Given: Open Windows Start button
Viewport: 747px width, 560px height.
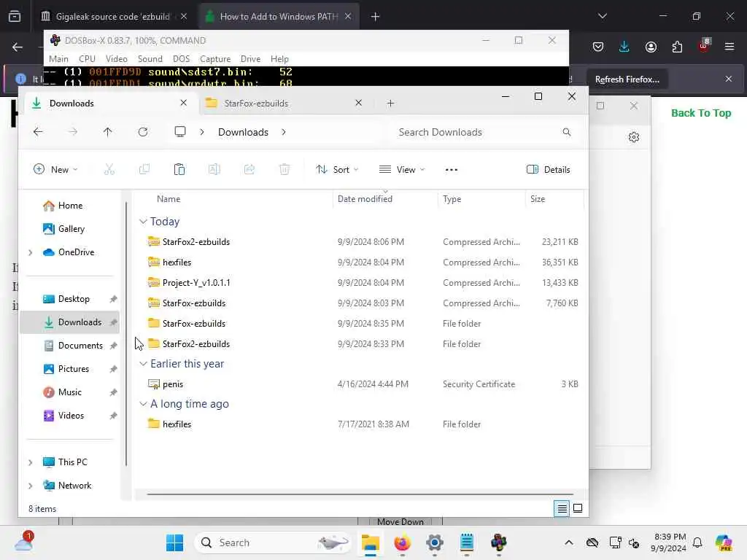Looking at the screenshot, I should pyautogui.click(x=174, y=542).
